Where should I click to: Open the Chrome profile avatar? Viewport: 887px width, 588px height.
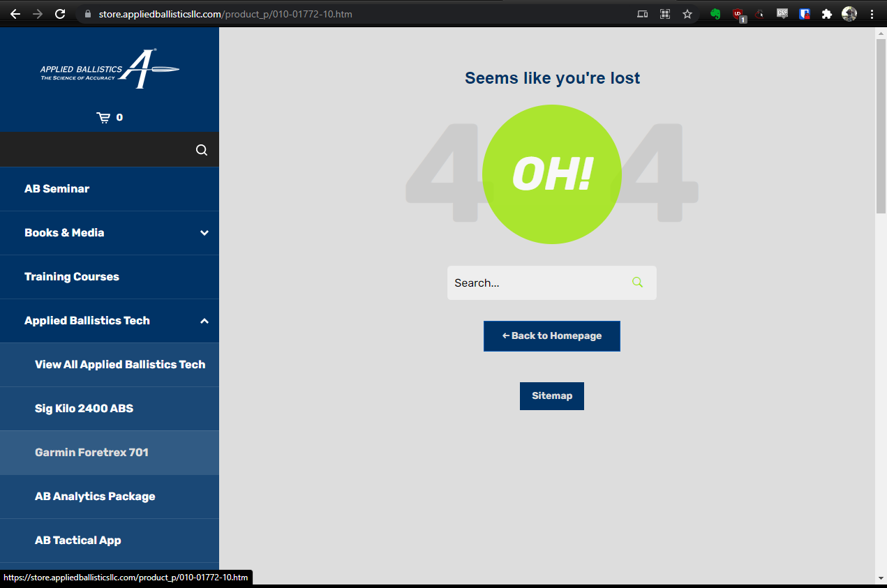(849, 14)
